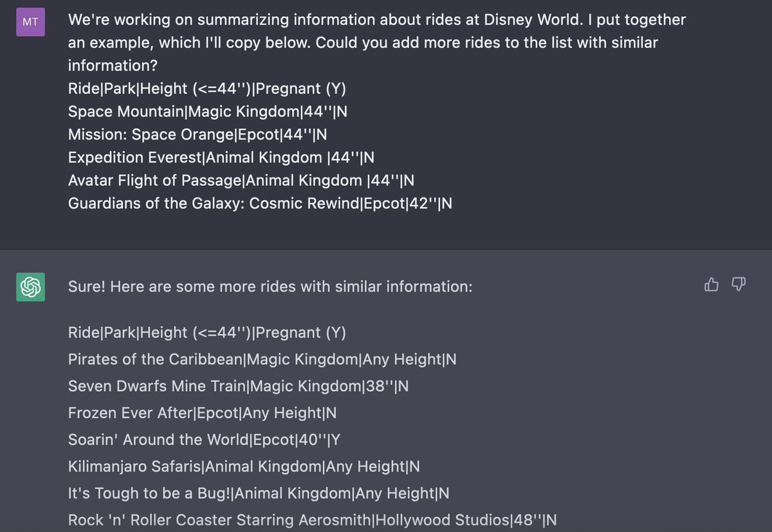Click the It's Tough to be a Bug! line
The width and height of the screenshot is (772, 532).
[x=259, y=493]
